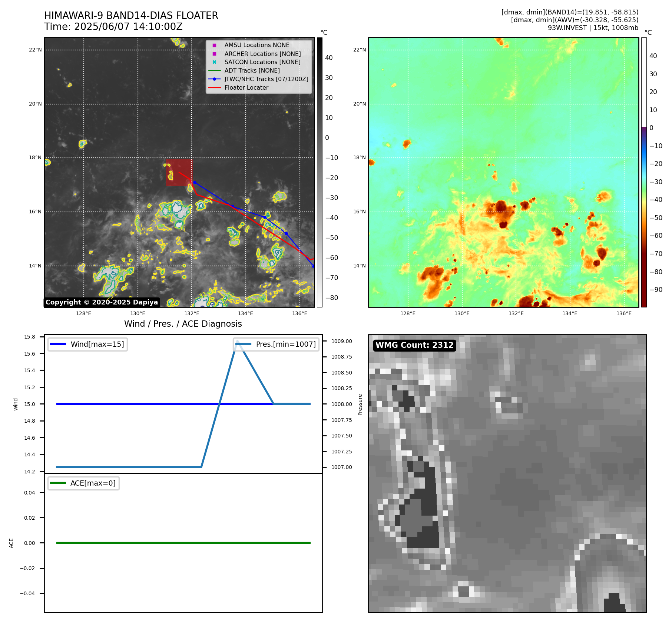Click the green ADT Tracks line sample
This screenshot has width=672, height=626.
pyautogui.click(x=214, y=71)
